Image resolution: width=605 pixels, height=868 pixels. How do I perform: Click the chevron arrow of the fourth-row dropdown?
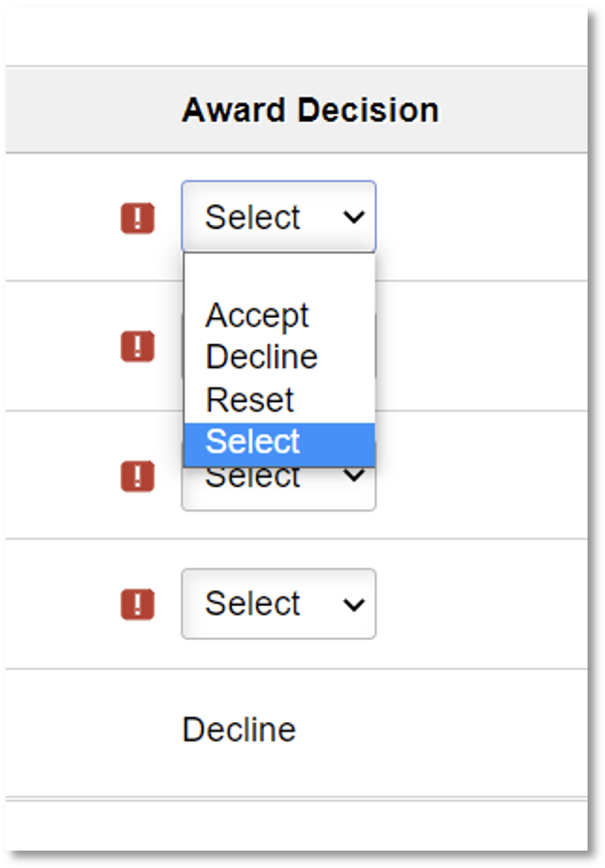[x=354, y=605]
